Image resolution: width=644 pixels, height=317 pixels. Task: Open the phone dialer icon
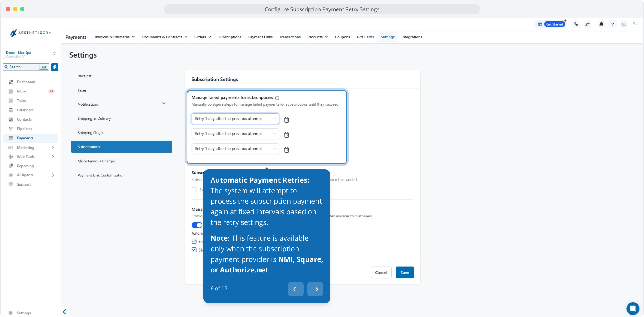tap(576, 24)
